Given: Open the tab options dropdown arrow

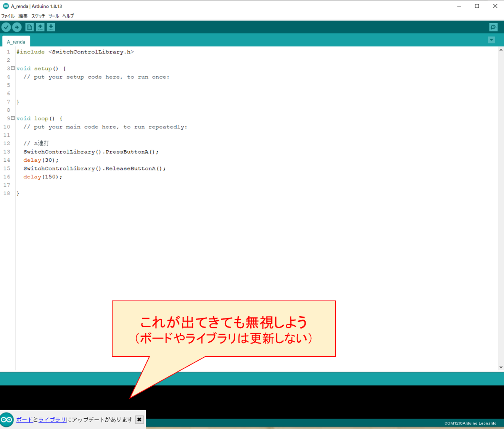Looking at the screenshot, I should tap(491, 40).
